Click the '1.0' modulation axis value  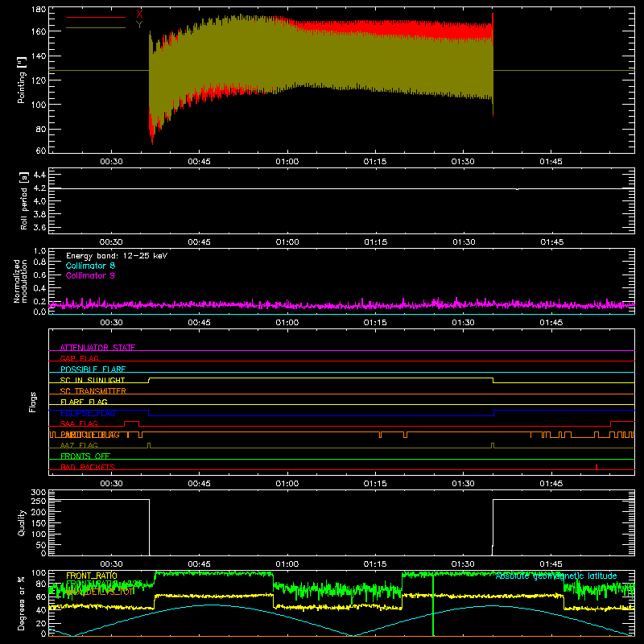pyautogui.click(x=39, y=251)
